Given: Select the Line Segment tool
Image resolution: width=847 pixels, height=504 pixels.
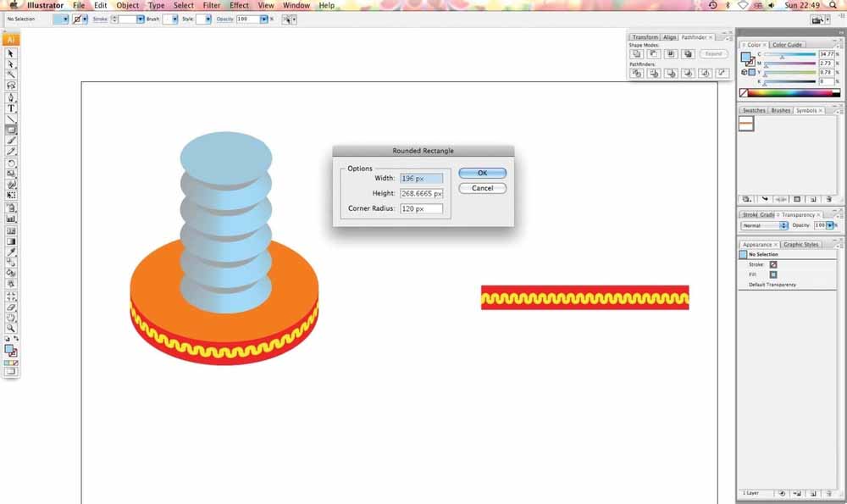Looking at the screenshot, I should [x=10, y=119].
